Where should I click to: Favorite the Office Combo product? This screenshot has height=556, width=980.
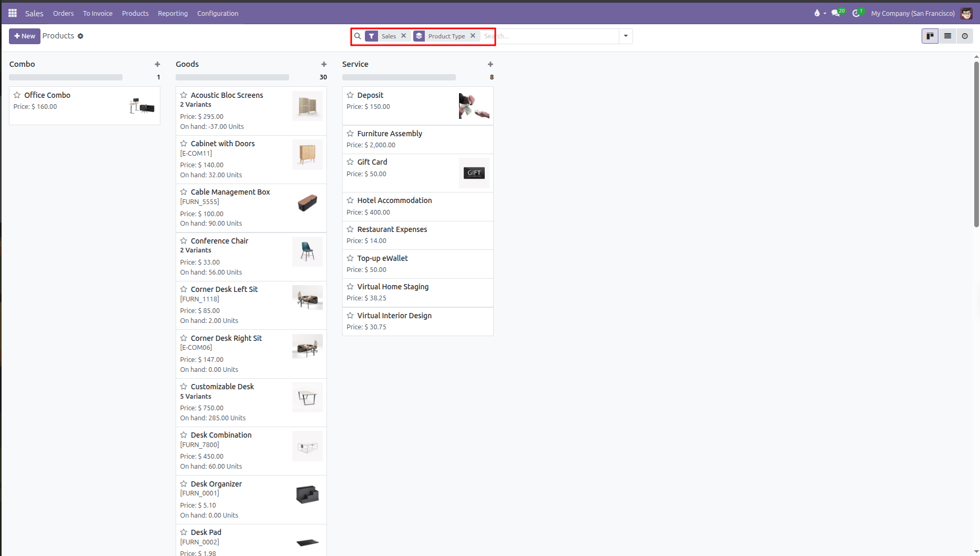point(17,95)
